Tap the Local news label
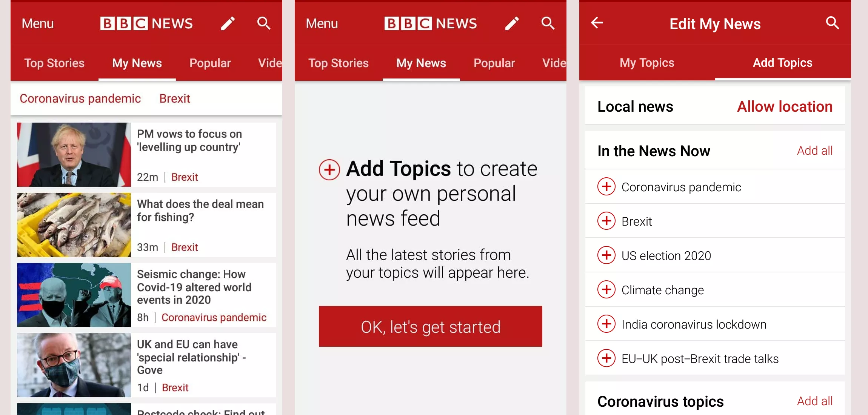Viewport: 868px width, 415px height. coord(635,106)
